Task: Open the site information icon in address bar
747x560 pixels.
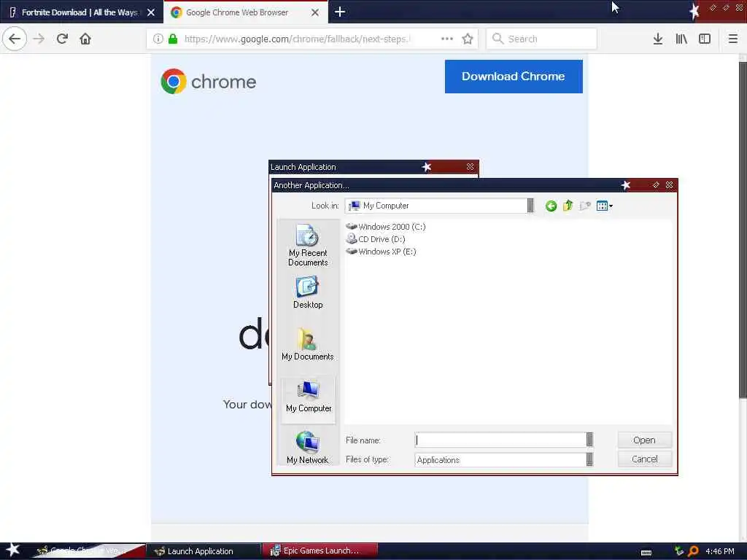Action: [x=158, y=39]
